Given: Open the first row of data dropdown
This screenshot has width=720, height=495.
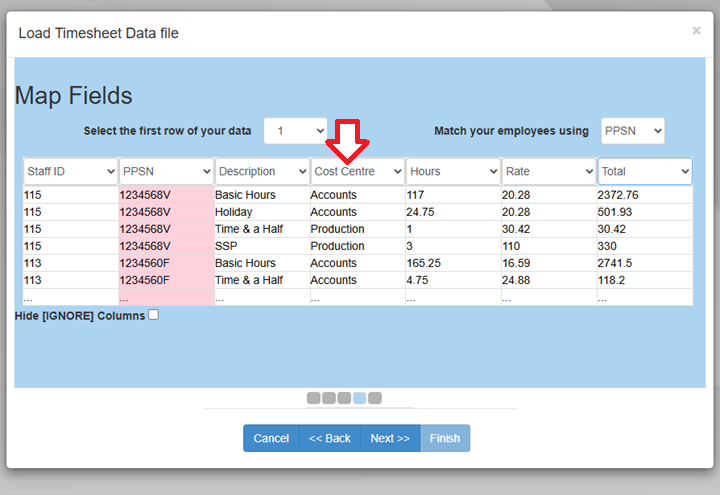Looking at the screenshot, I should 296,131.
